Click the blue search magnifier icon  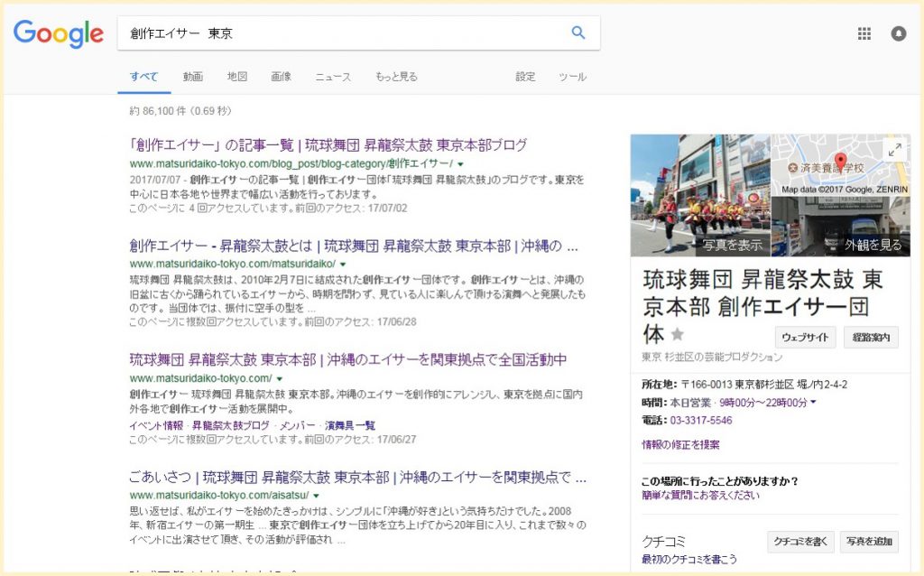(578, 33)
